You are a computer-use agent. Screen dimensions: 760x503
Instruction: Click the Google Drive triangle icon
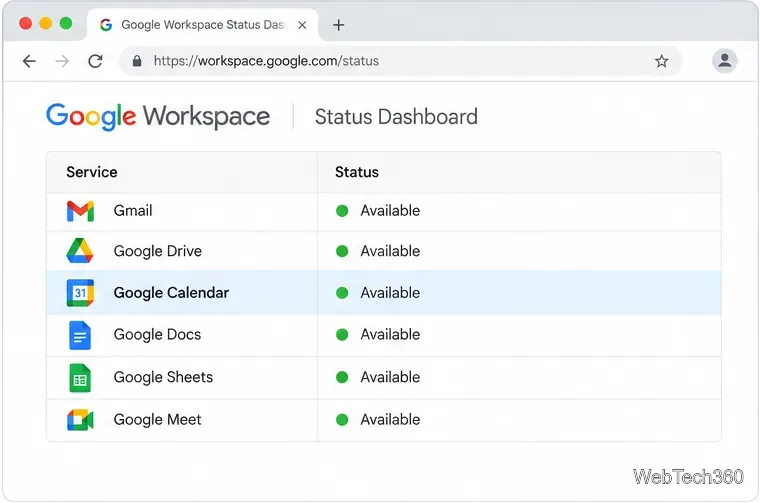pyautogui.click(x=79, y=251)
